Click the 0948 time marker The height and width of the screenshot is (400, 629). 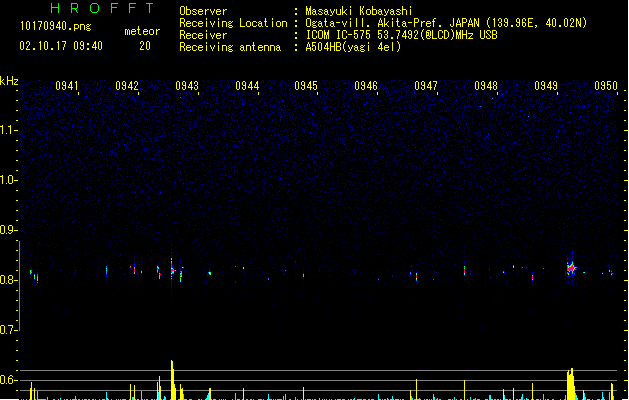click(x=486, y=86)
